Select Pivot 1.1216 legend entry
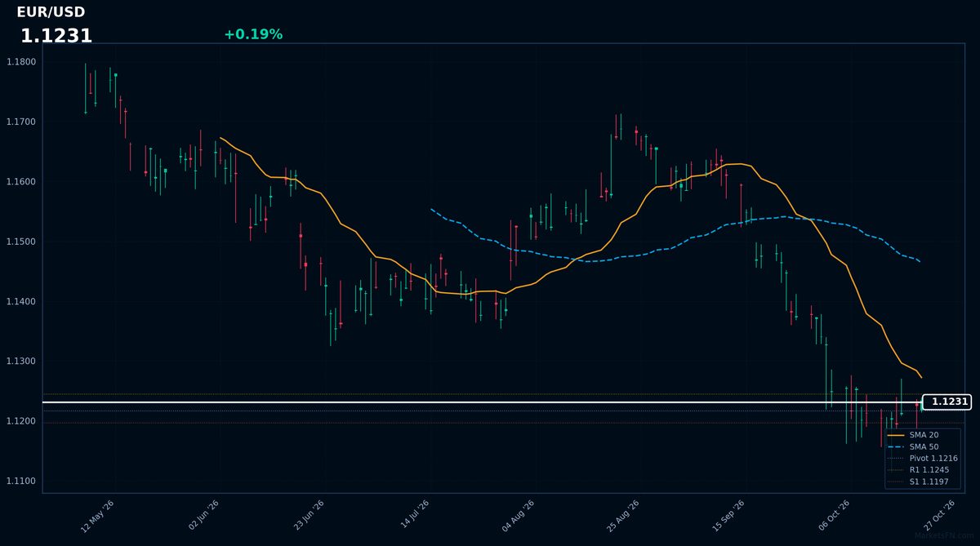 pos(923,459)
